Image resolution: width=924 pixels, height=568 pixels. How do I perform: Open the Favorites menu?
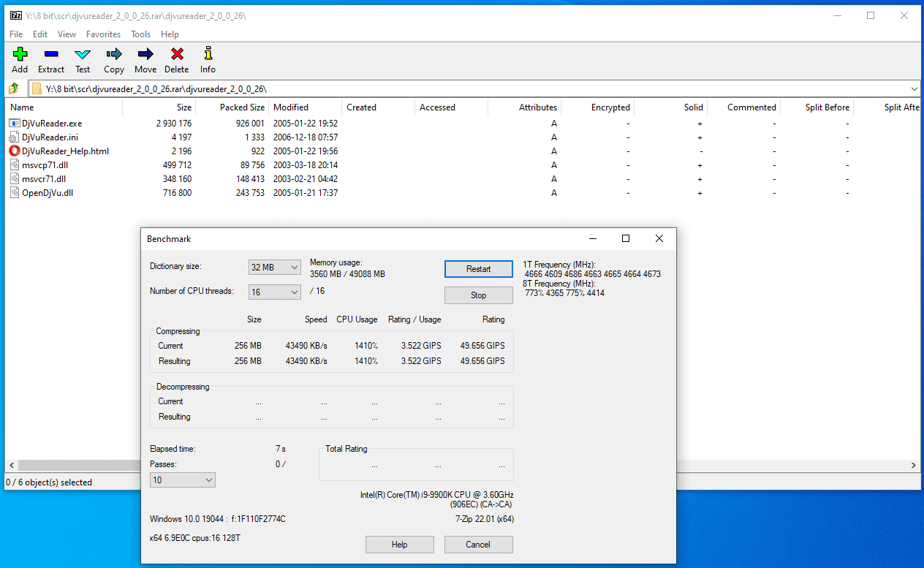[x=103, y=34]
